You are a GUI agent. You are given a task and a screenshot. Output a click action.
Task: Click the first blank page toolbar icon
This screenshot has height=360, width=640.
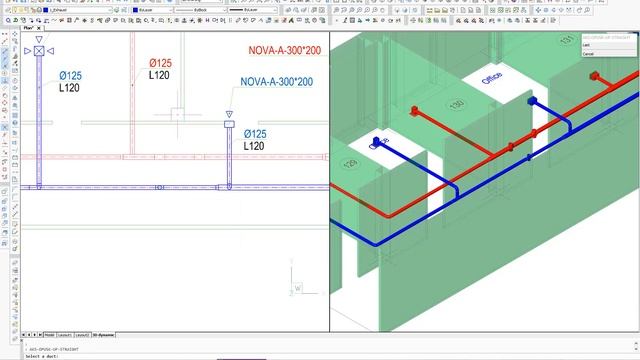(x=463, y=10)
